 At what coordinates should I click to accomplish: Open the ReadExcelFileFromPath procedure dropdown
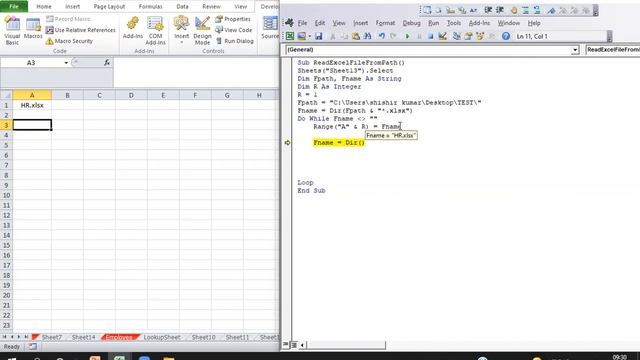click(612, 50)
